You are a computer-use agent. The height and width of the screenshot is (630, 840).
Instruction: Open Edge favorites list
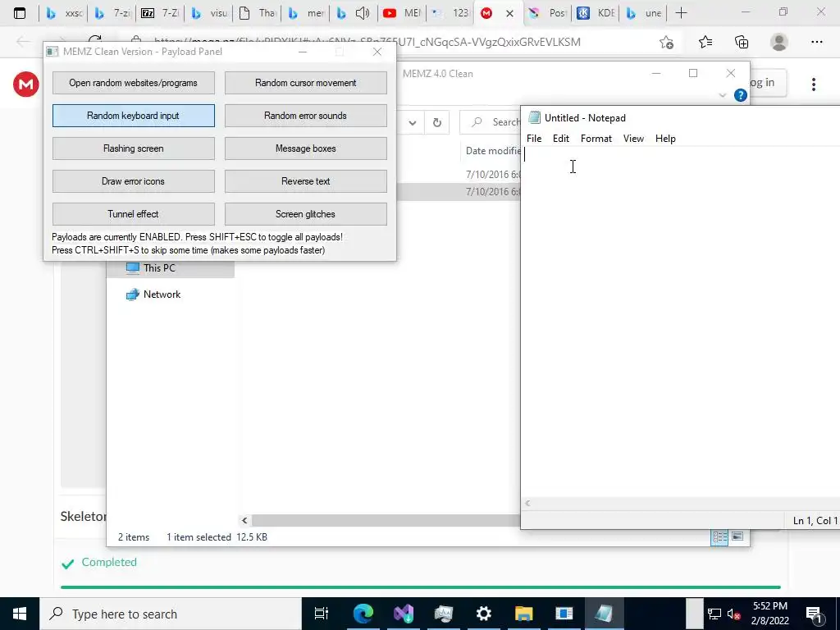(705, 43)
